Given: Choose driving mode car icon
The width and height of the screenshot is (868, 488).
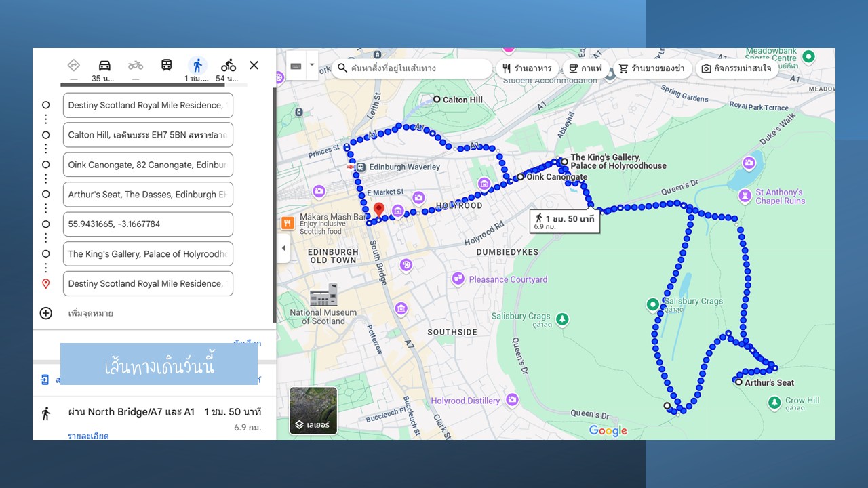Looking at the screenshot, I should 104,65.
